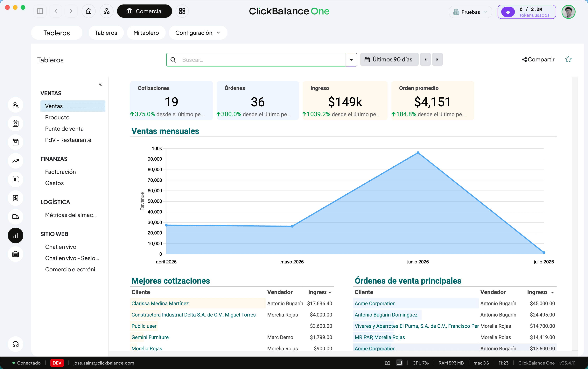Open the user profile avatar

click(x=568, y=12)
